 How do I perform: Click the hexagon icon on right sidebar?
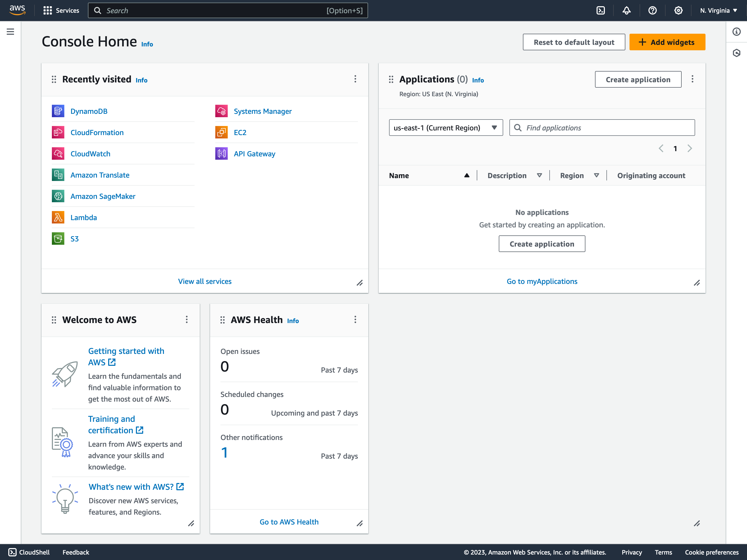[737, 53]
